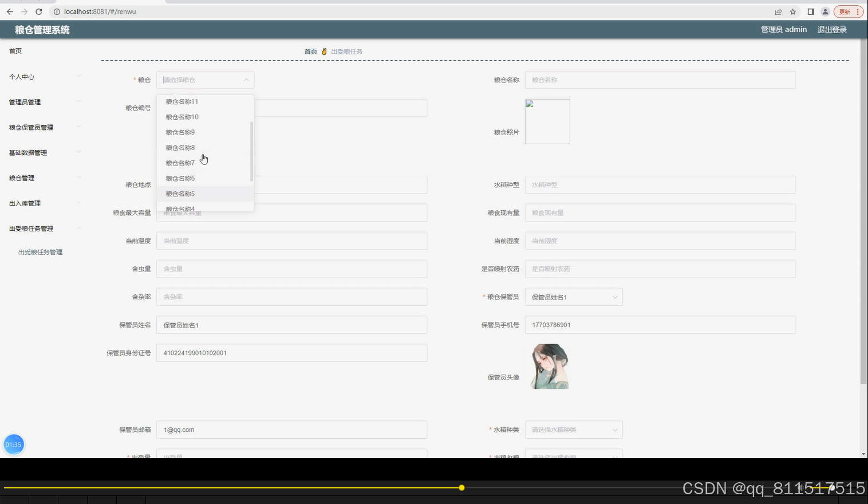Screen dimensions: 868x504
Task: Open the 粮仓保管员 dropdown showing 保管员姓名1
Action: click(x=574, y=297)
